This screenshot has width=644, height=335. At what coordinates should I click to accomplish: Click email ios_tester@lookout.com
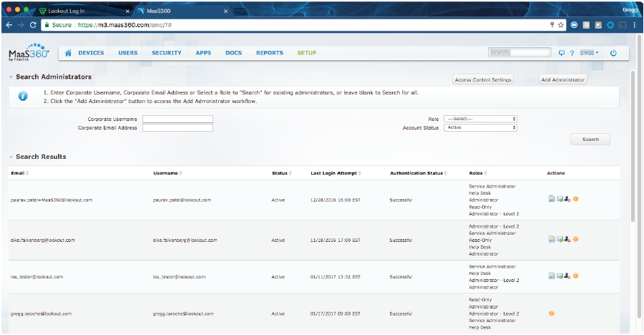pyautogui.click(x=36, y=276)
